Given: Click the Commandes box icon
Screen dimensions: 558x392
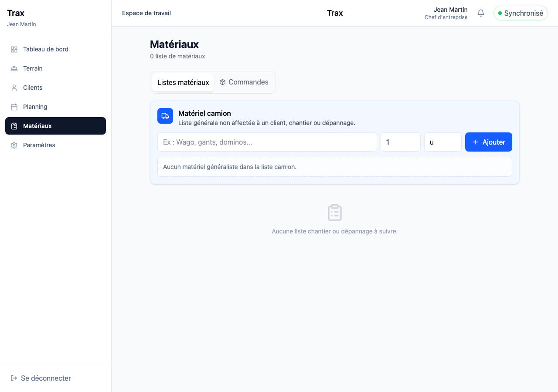Looking at the screenshot, I should point(222,82).
